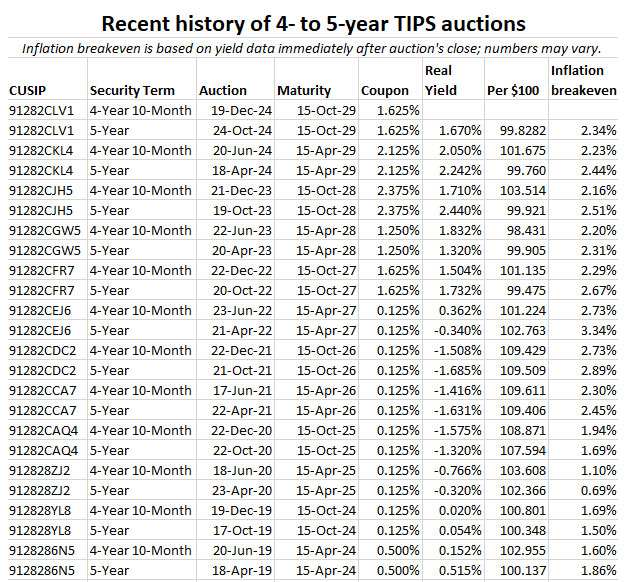626x582 pixels.
Task: Click the -1.685% real yield cell
Action: 454,370
